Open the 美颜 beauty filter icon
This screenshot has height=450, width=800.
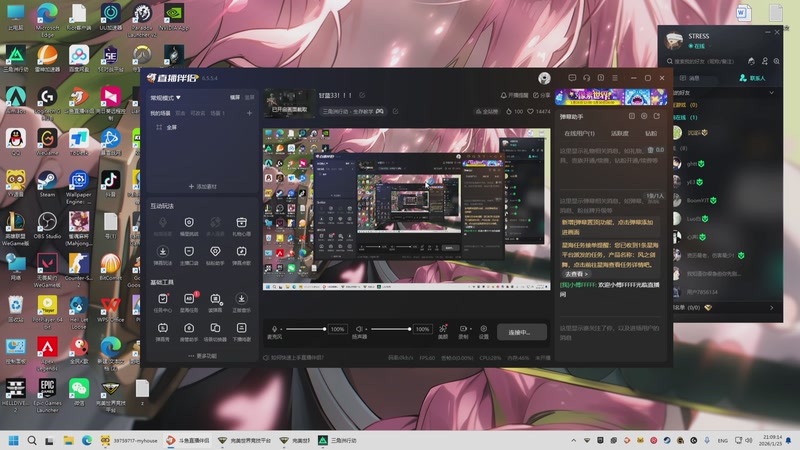pyautogui.click(x=443, y=331)
